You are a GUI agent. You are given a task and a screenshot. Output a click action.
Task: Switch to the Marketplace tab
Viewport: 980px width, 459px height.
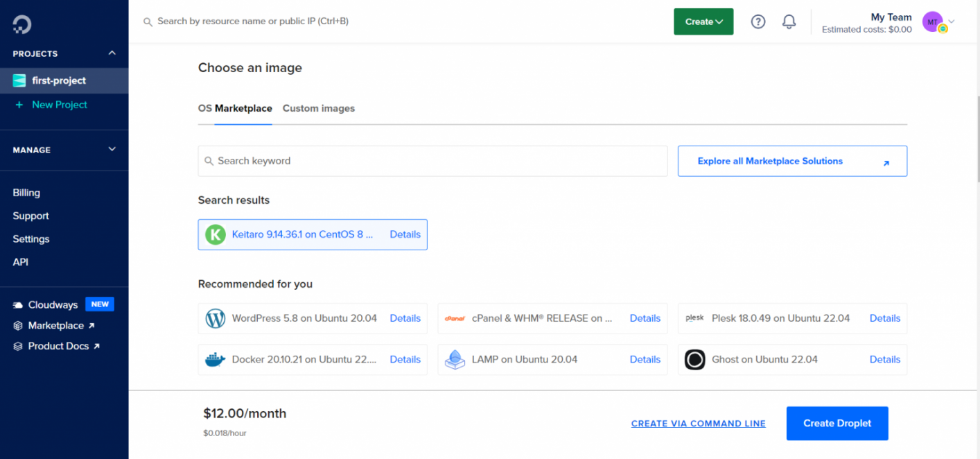click(x=243, y=108)
